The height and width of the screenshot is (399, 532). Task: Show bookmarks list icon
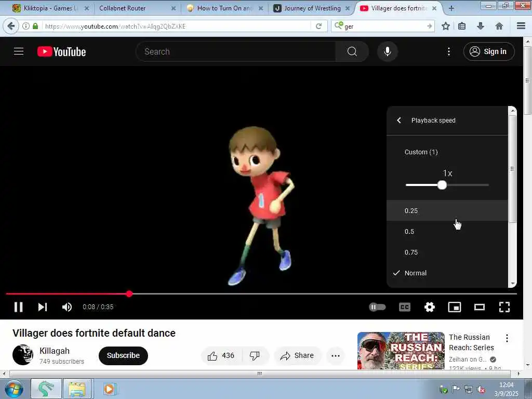[x=462, y=26]
